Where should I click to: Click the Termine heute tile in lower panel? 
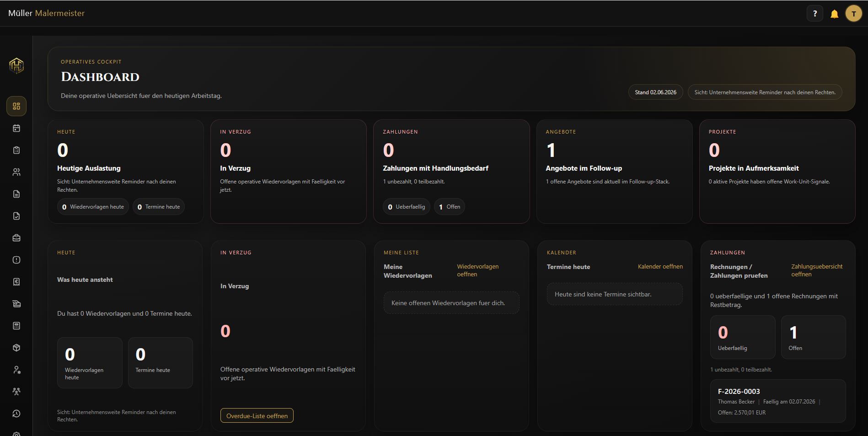pyautogui.click(x=161, y=363)
